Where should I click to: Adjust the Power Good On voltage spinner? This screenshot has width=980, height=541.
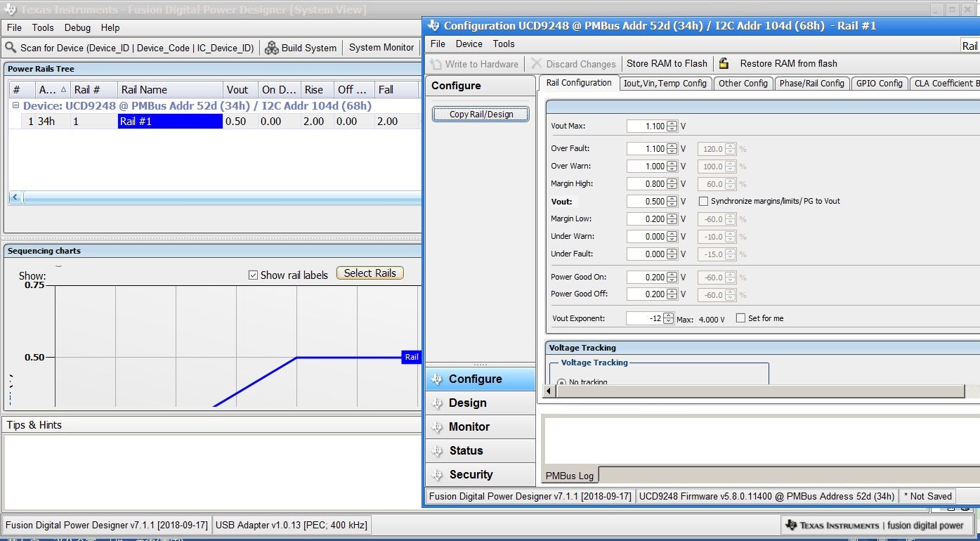[672, 278]
